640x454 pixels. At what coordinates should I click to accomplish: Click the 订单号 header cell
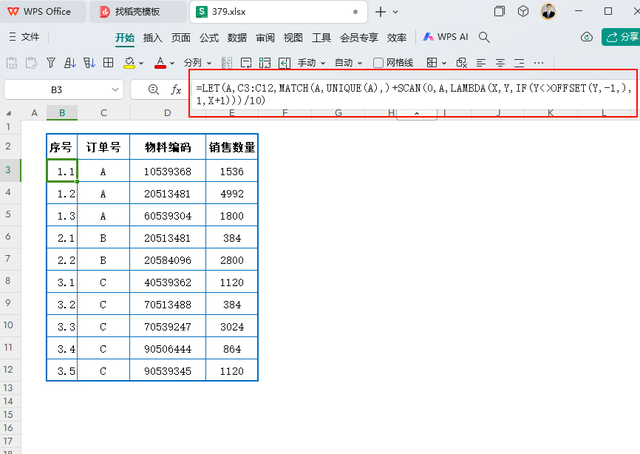[x=103, y=147]
